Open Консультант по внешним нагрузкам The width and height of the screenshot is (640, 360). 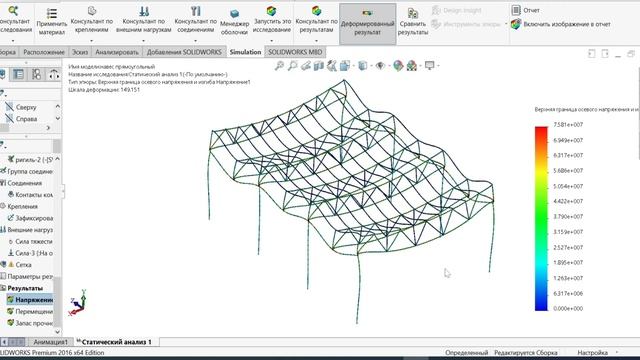[144, 19]
